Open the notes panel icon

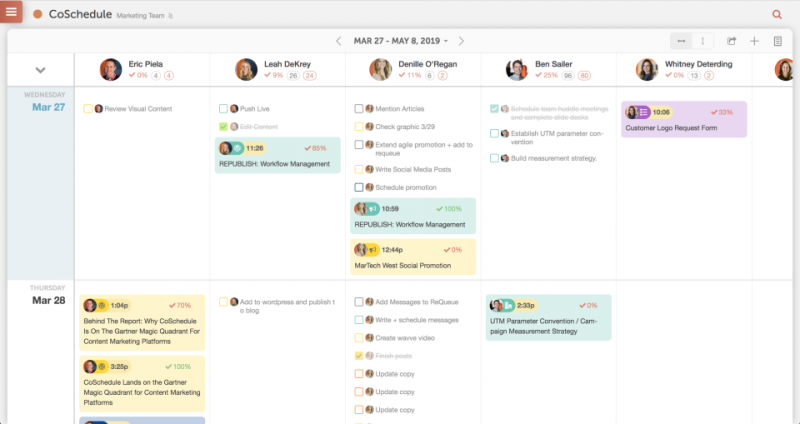coord(778,41)
